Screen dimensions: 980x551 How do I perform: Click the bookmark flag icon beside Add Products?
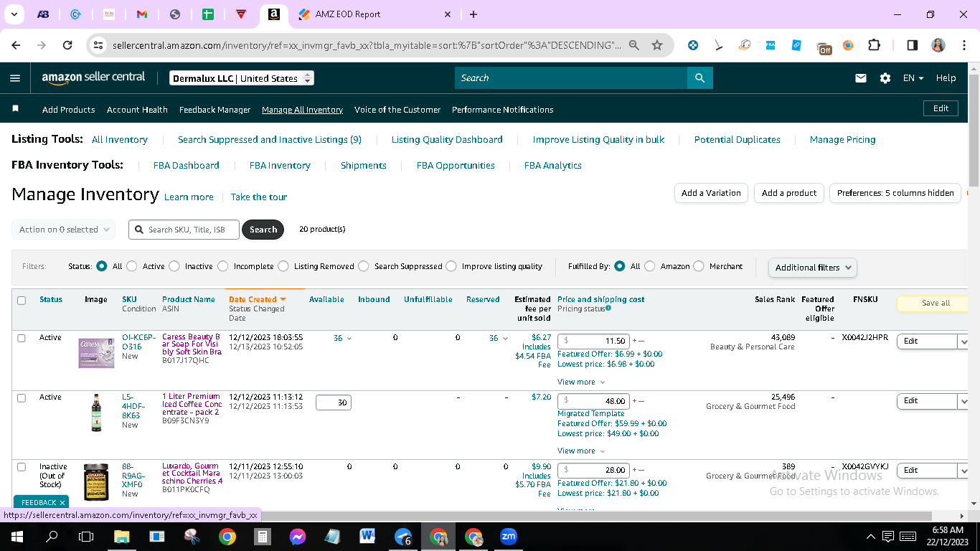(16, 109)
